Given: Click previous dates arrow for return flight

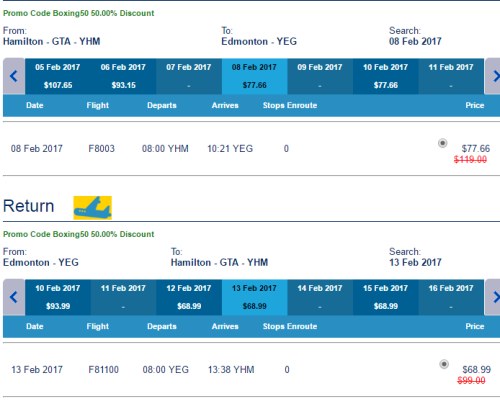Looking at the screenshot, I should pos(14,297).
